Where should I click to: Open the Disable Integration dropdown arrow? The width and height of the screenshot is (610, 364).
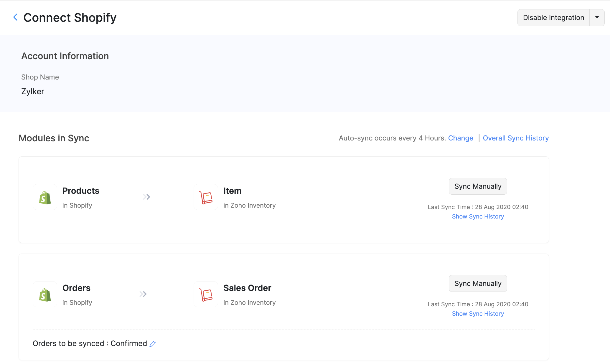pyautogui.click(x=597, y=17)
